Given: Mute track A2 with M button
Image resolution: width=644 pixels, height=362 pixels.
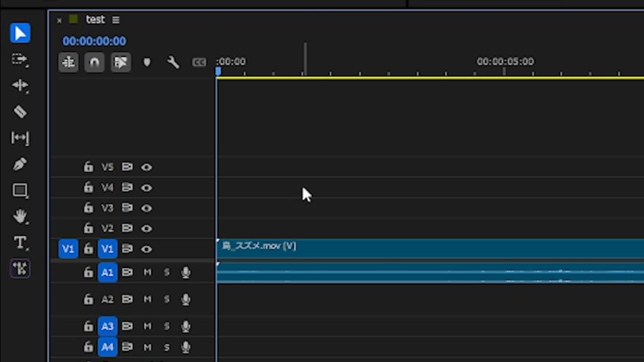Looking at the screenshot, I should (147, 299).
